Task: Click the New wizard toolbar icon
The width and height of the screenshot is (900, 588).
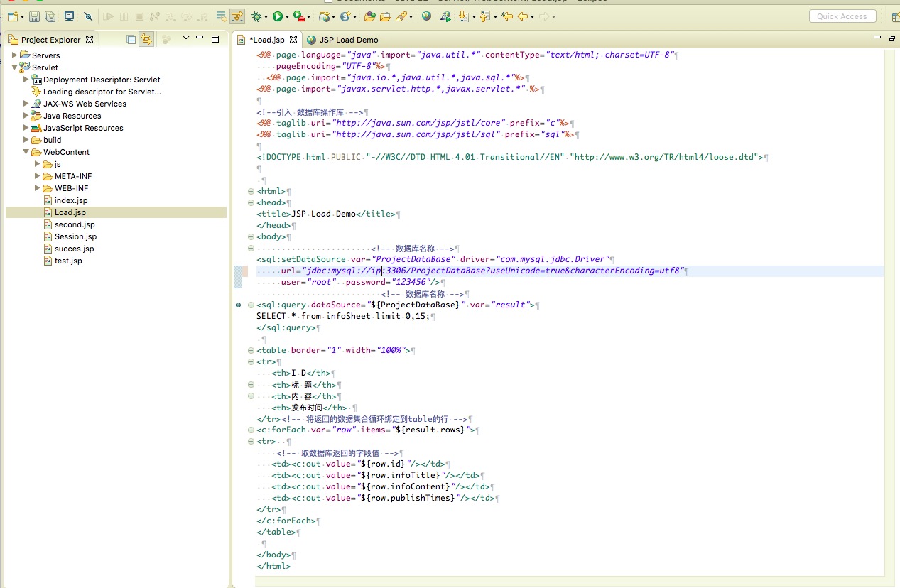Action: [x=12, y=16]
